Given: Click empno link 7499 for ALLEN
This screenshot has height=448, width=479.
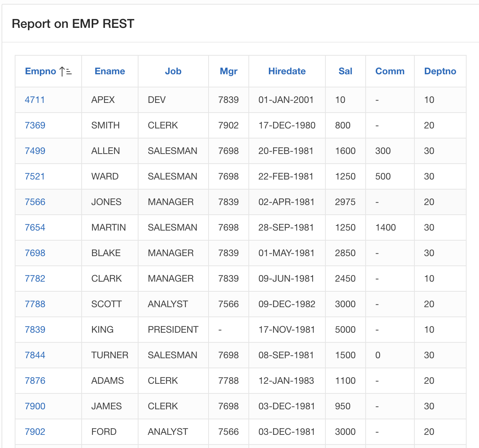Looking at the screenshot, I should pyautogui.click(x=35, y=151).
